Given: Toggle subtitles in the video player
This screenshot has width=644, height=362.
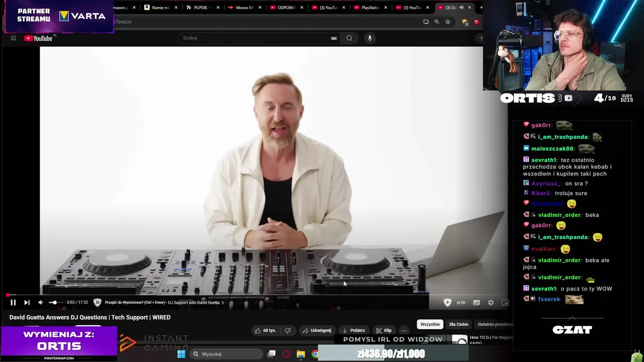Looking at the screenshot, I should (476, 303).
